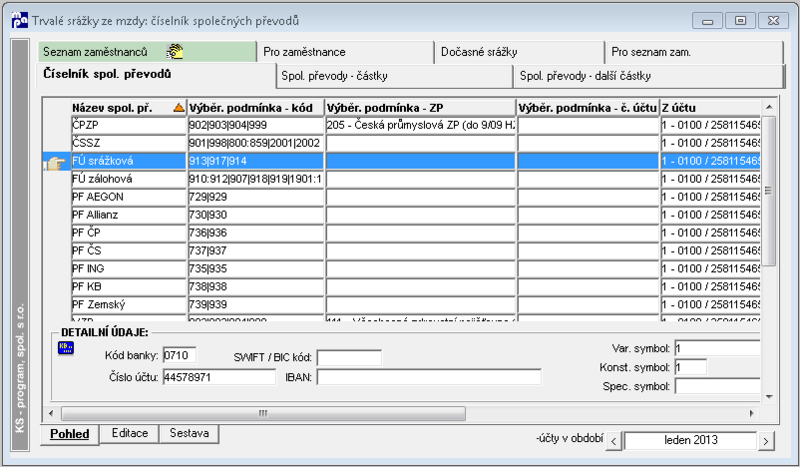Go to next period after leden 2013
The width and height of the screenshot is (800, 467).
click(765, 441)
